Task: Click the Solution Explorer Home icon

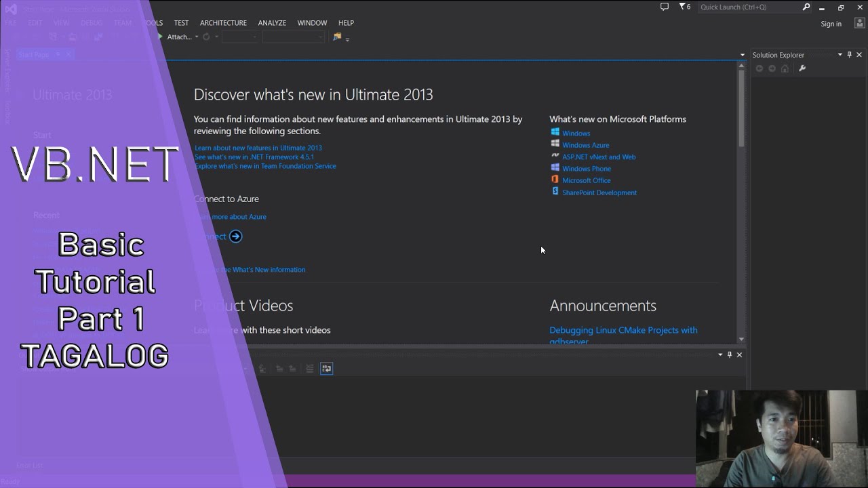Action: click(x=785, y=68)
